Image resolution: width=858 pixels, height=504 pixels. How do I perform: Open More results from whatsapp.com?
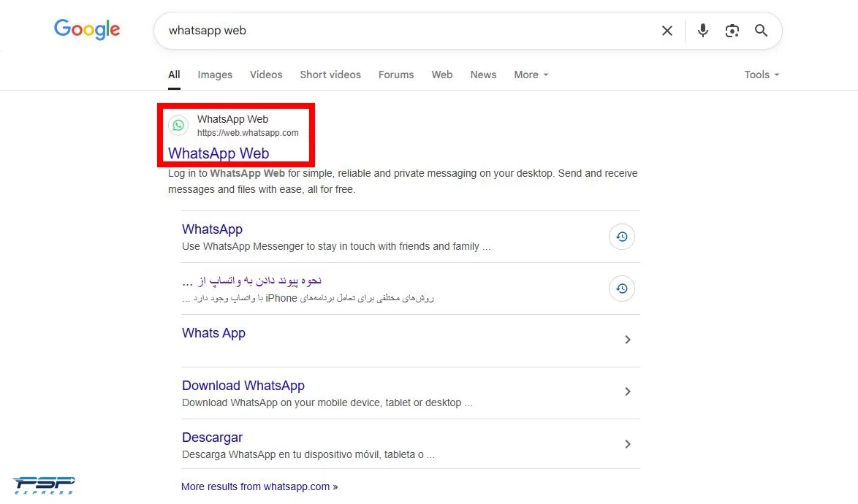[x=259, y=486]
